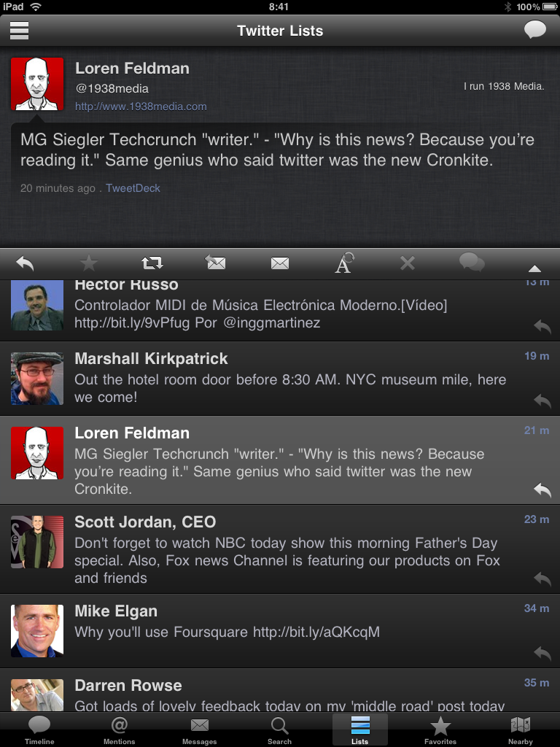Go to the Nearby tab

click(520, 729)
